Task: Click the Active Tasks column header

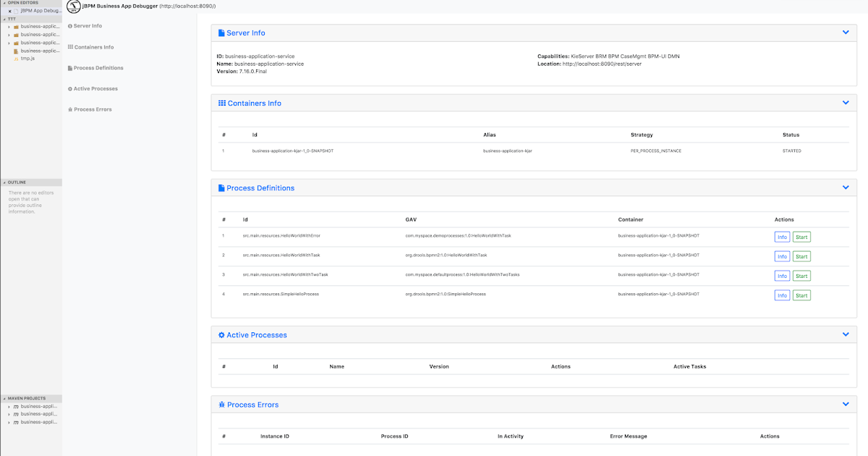Action: pos(689,366)
